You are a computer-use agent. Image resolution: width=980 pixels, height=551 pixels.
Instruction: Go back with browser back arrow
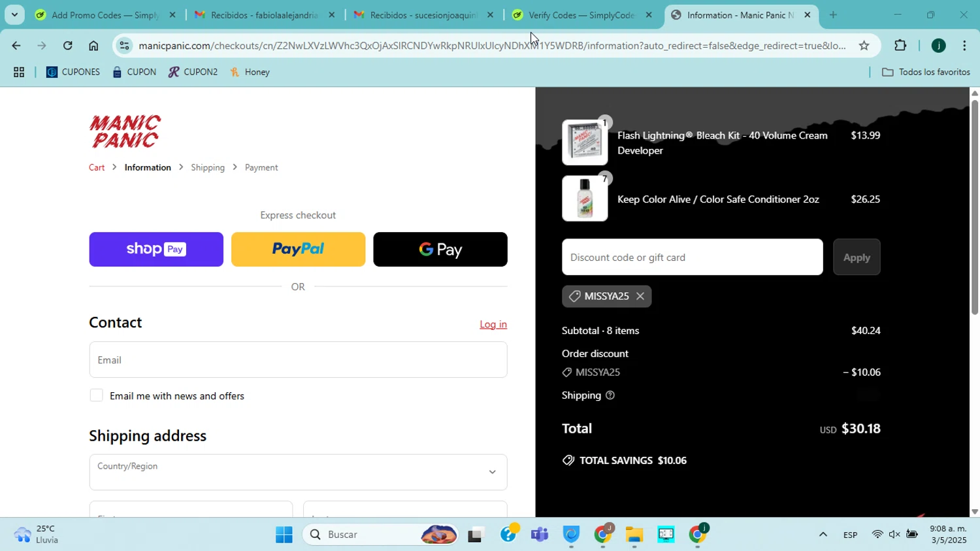point(16,46)
